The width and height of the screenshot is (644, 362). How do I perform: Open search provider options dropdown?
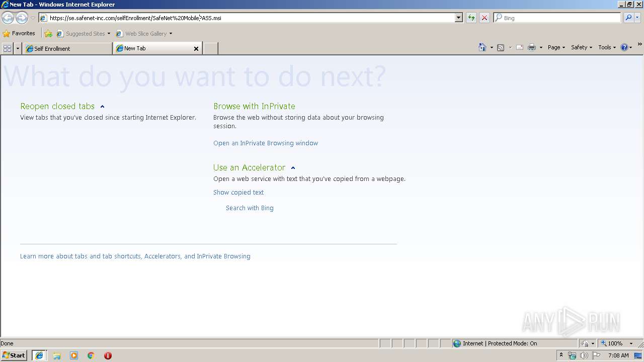pyautogui.click(x=637, y=18)
